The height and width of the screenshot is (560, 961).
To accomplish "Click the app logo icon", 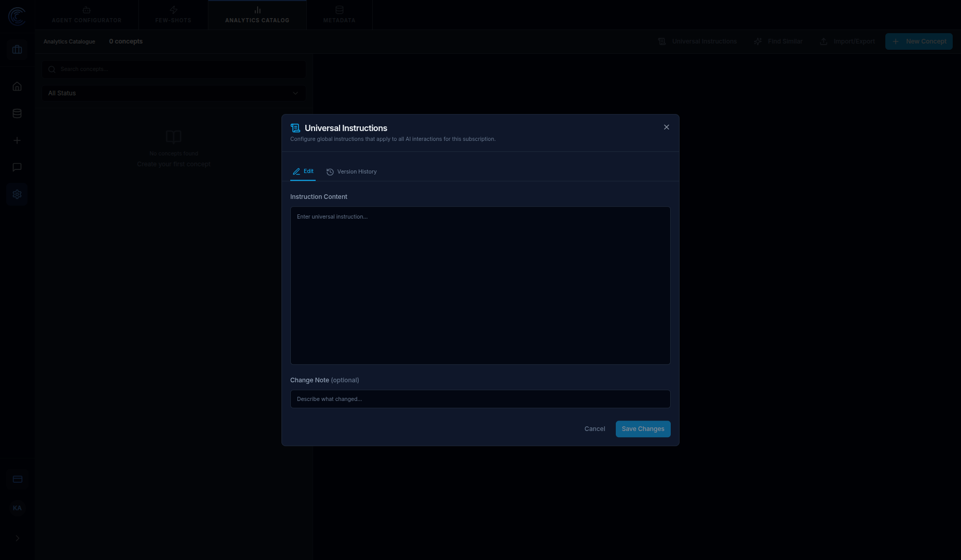I will (17, 17).
